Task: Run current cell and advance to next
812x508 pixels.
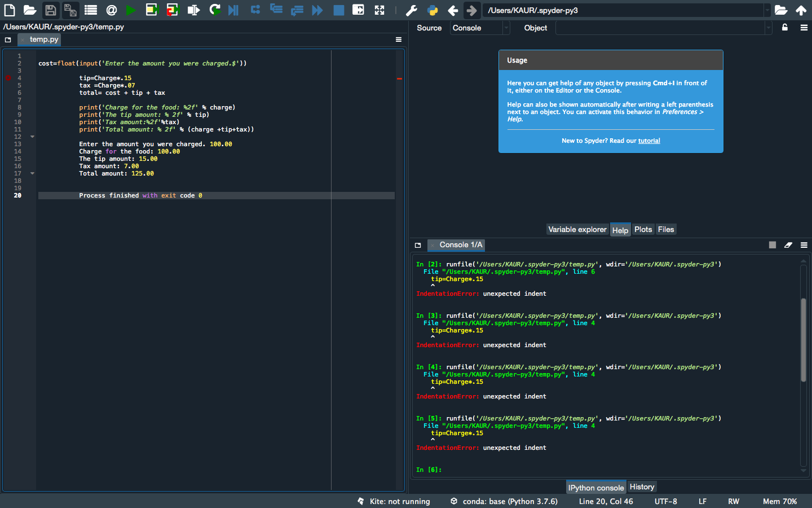Action: coord(173,10)
